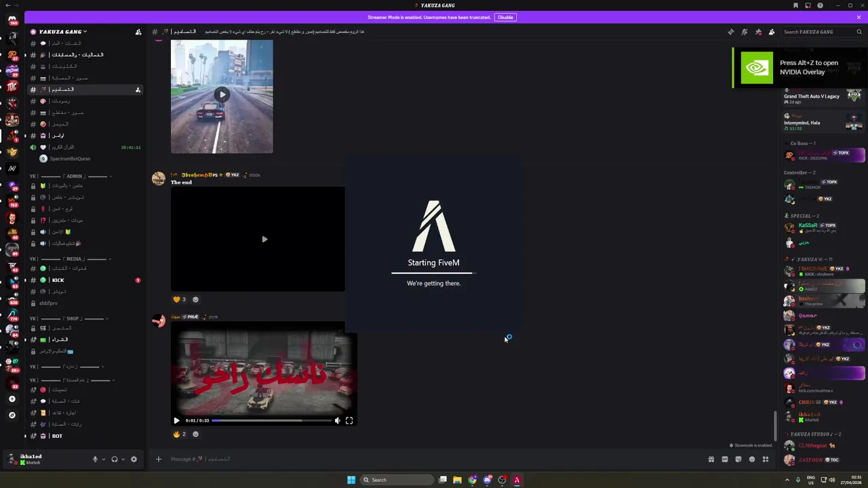The image size is (868, 488).
Task: Open Discover servers compass icon
Action: point(12,415)
